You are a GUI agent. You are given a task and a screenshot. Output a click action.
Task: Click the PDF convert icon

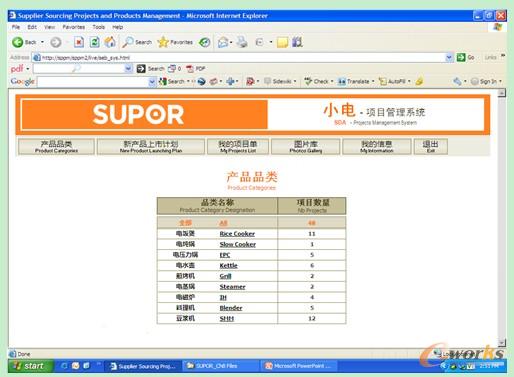point(196,69)
